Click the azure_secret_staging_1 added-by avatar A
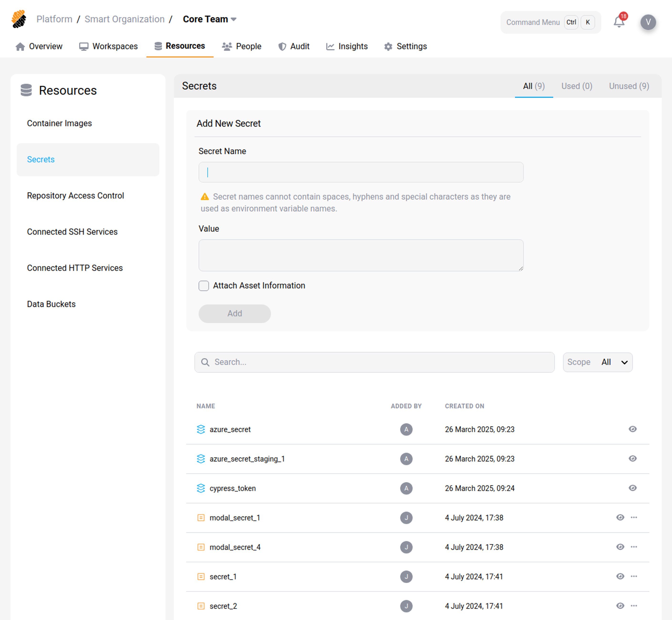The width and height of the screenshot is (672, 620). click(406, 459)
